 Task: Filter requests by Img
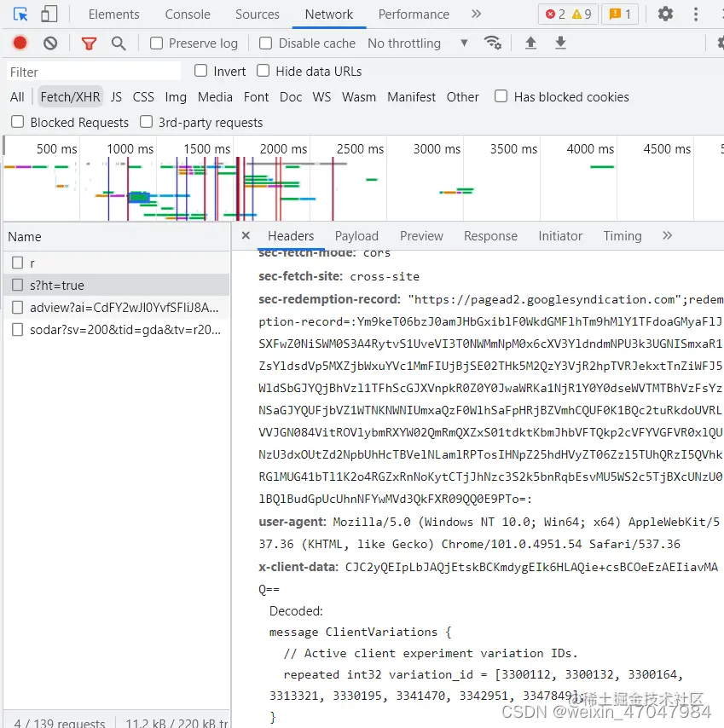pos(176,97)
